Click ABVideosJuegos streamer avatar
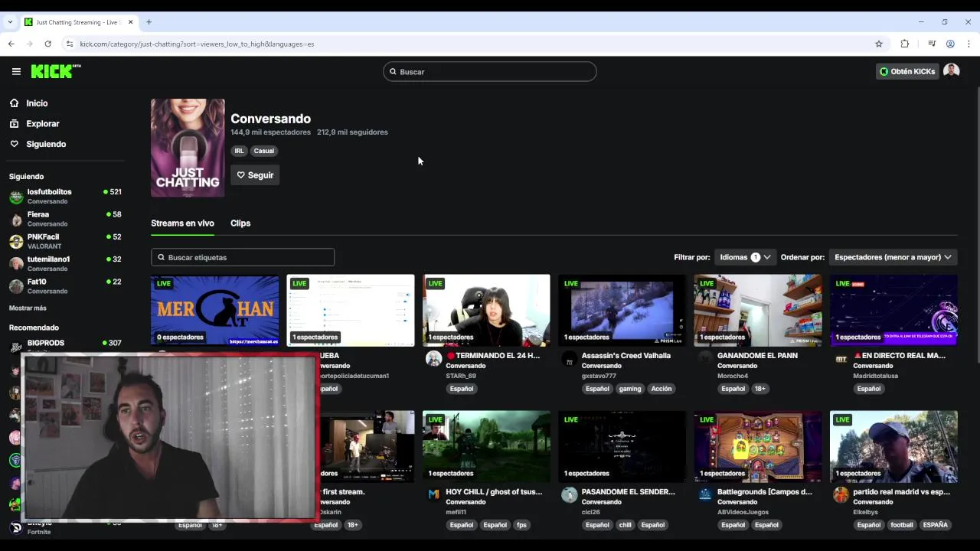This screenshot has width=980, height=551. (x=705, y=495)
